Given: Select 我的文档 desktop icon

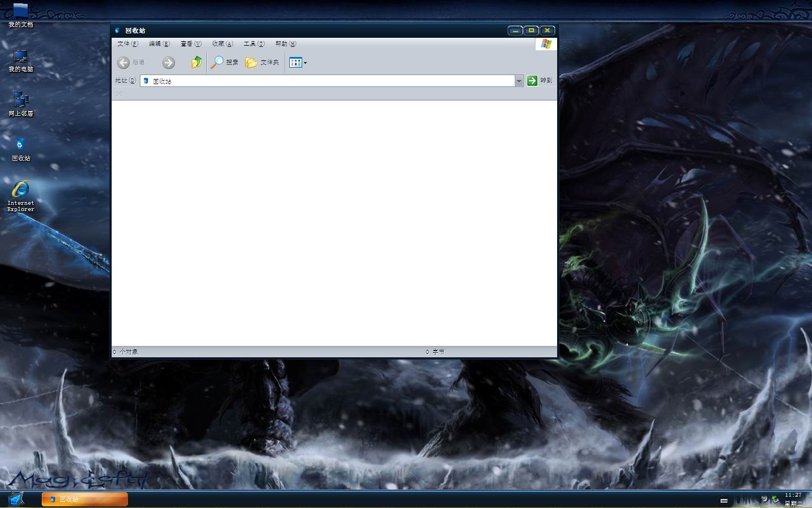Looking at the screenshot, I should tap(20, 15).
